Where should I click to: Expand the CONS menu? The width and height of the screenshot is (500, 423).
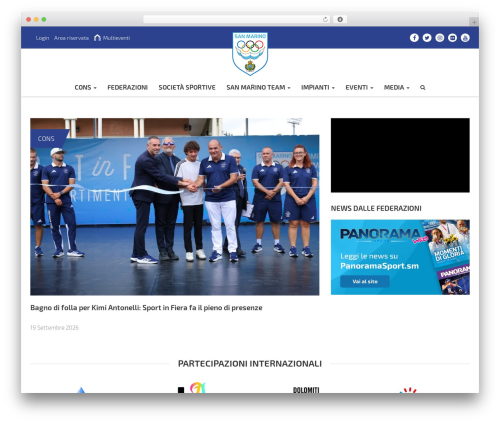coord(85,87)
